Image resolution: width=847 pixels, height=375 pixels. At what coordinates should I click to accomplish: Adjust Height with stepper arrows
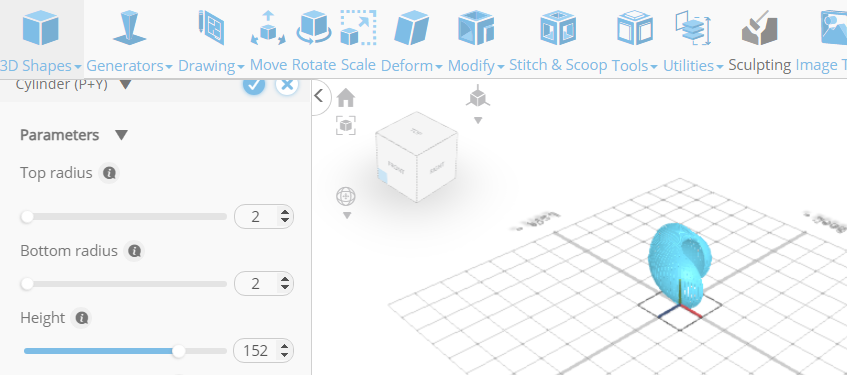click(285, 351)
